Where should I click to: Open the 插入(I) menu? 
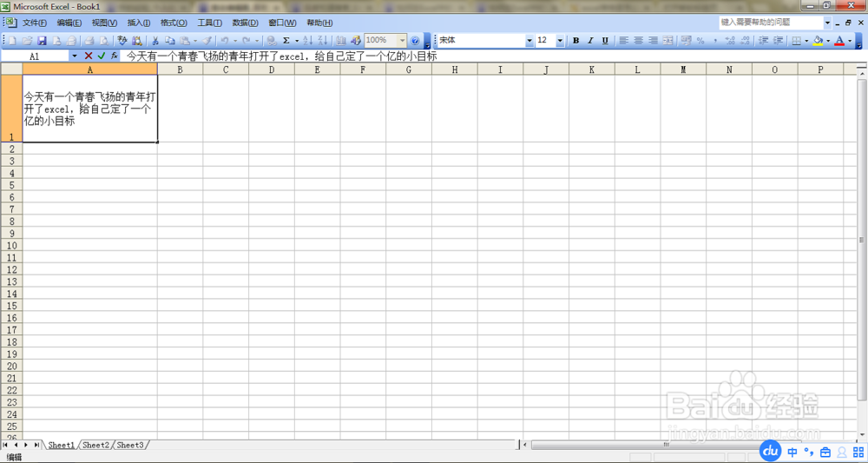[138, 23]
